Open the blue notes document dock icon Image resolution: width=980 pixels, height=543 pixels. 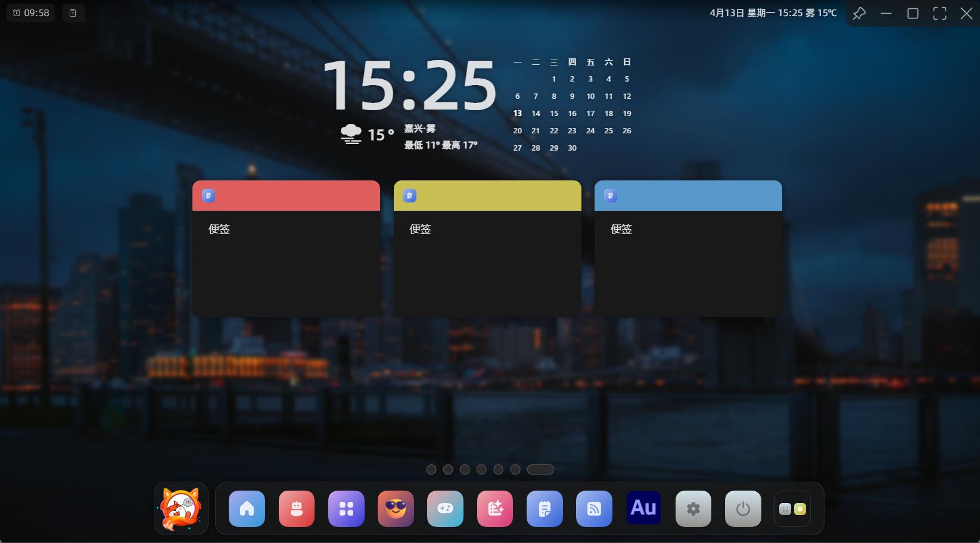pyautogui.click(x=545, y=508)
